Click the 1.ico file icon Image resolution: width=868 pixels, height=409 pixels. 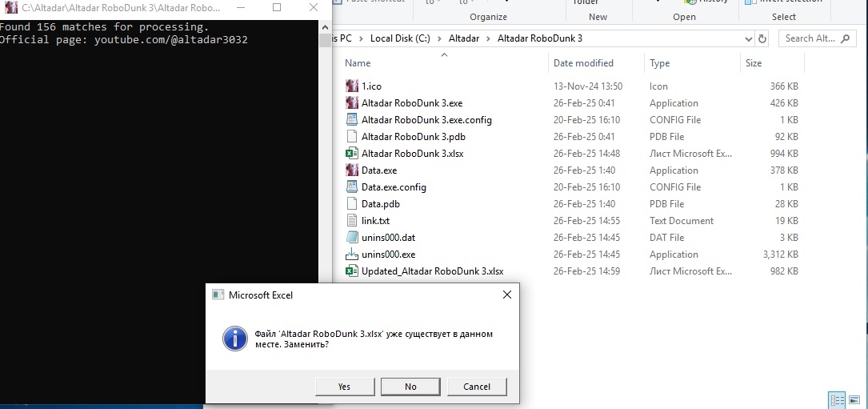[352, 86]
